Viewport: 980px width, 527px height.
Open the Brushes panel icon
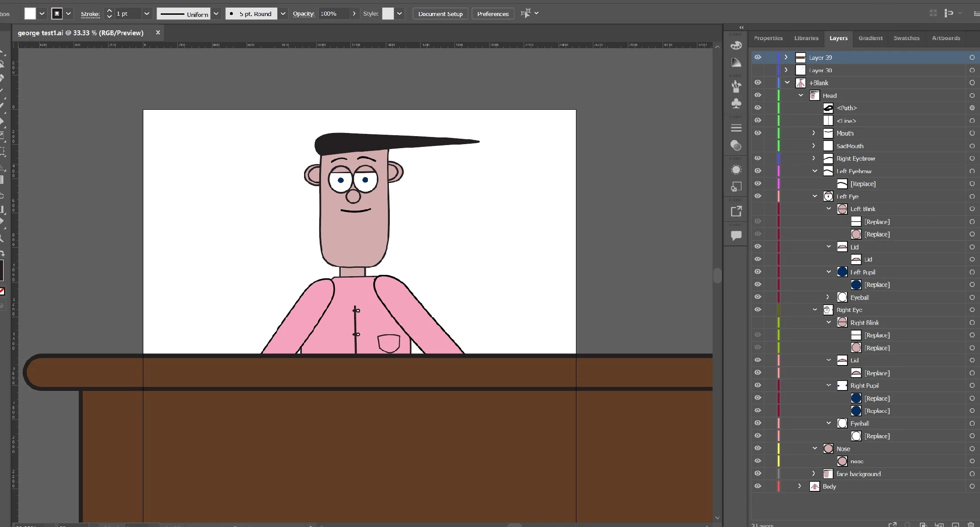click(736, 86)
